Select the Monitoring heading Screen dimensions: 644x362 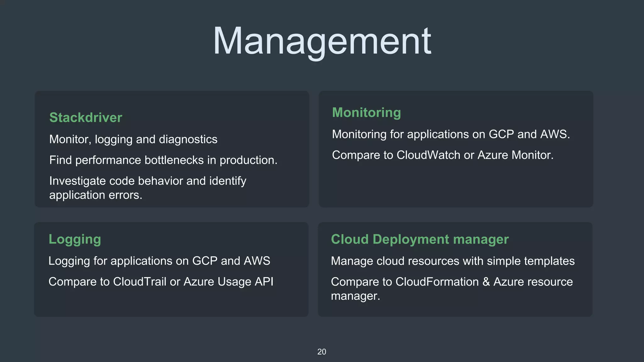(366, 112)
